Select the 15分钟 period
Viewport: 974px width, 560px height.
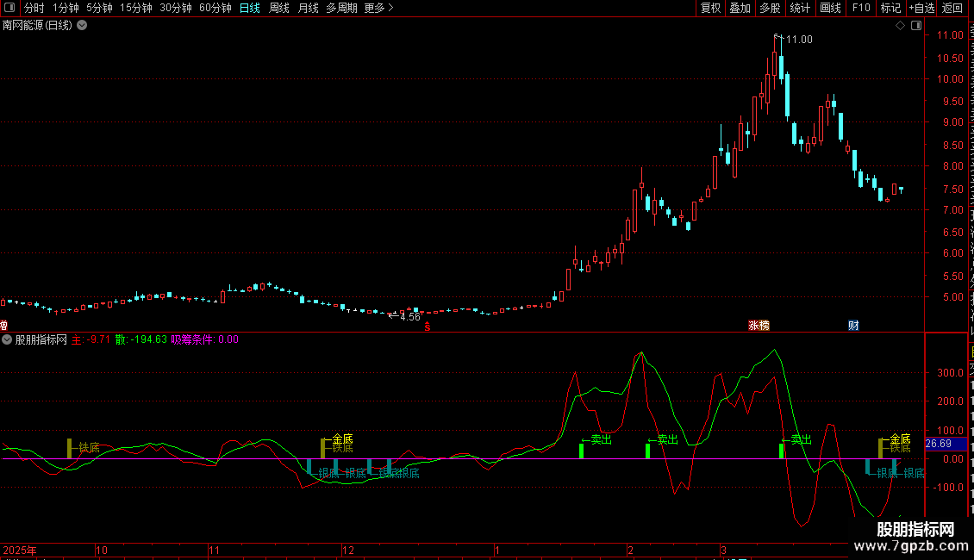[x=136, y=8]
